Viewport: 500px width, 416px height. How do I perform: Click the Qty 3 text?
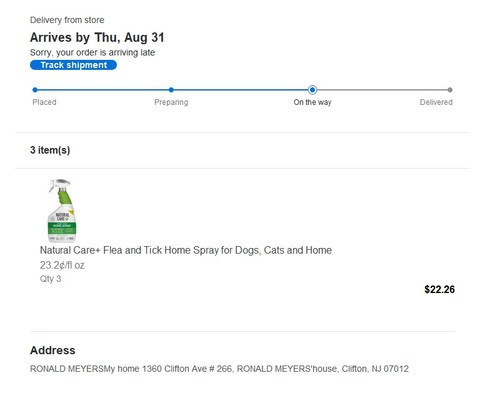[x=50, y=279]
